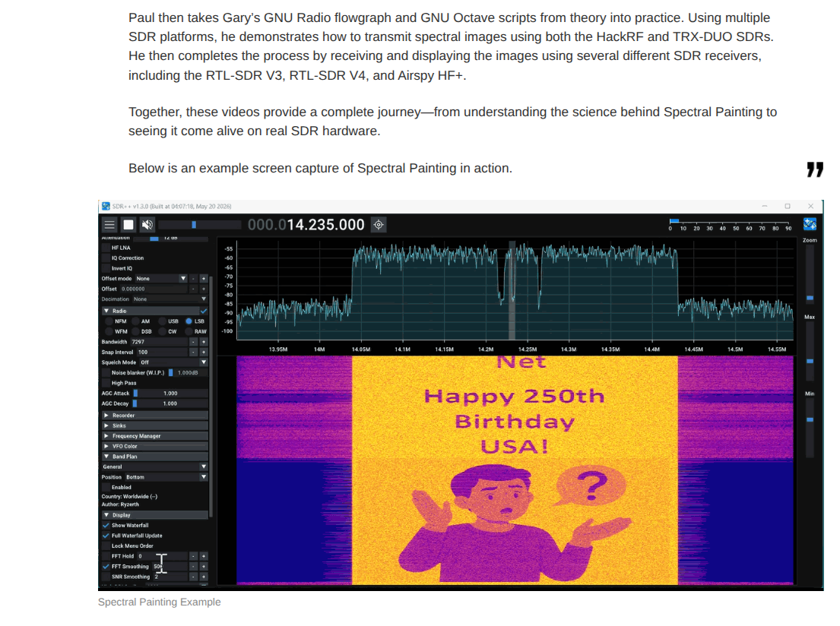Check the Lock Menu Order checkbox
The width and height of the screenshot is (840, 626).
pyautogui.click(x=106, y=545)
